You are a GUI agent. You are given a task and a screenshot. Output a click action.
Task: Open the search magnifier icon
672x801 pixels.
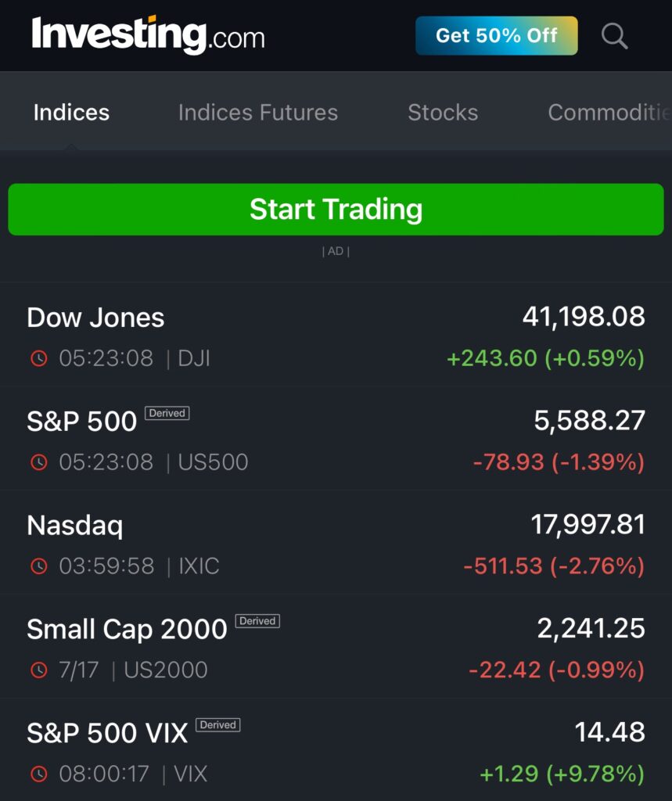pos(614,36)
